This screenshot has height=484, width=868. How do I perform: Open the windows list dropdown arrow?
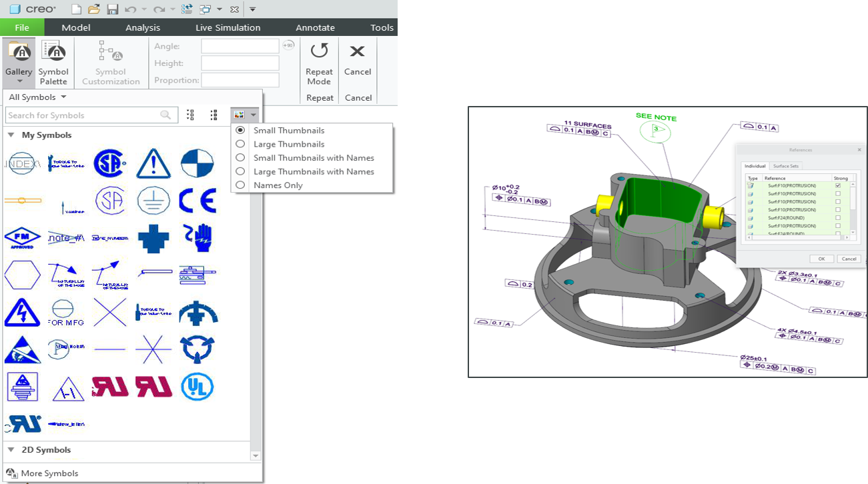click(x=220, y=9)
